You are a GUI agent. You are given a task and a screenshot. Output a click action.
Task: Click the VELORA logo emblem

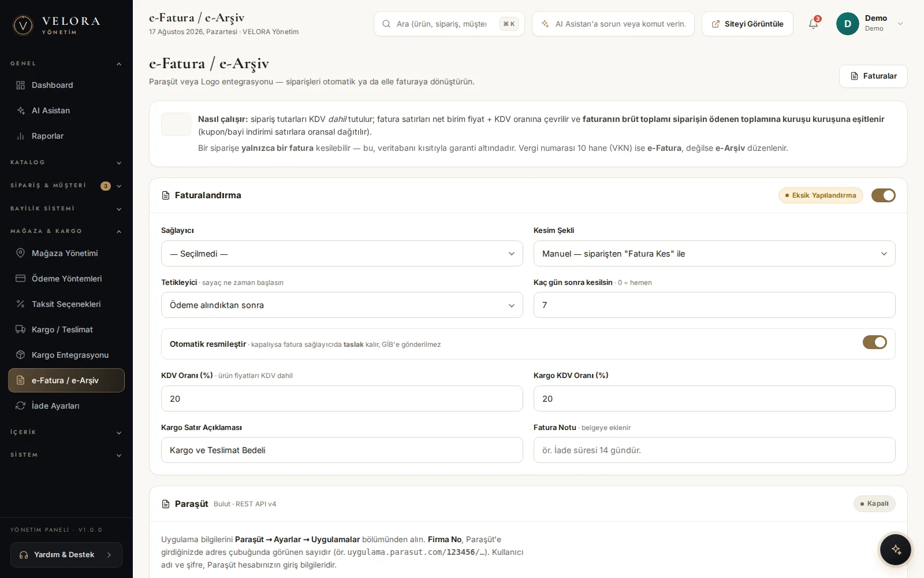coord(23,25)
